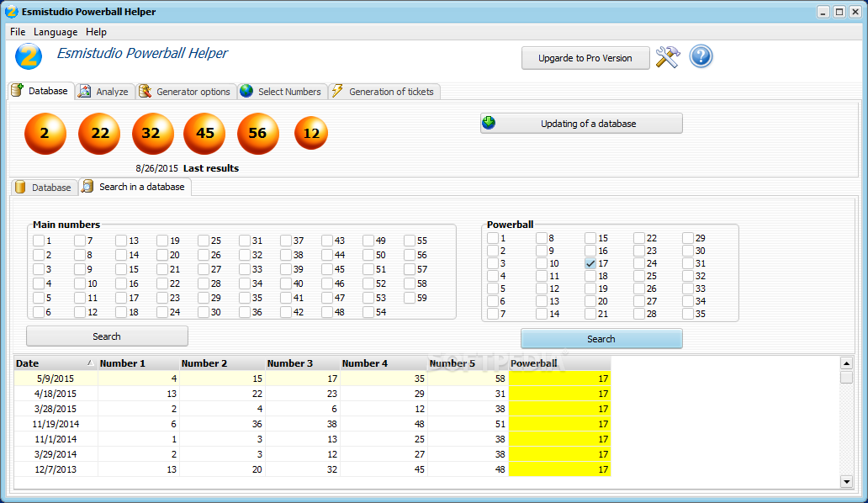Click the orange lottery ball number 56
The image size is (868, 503).
point(257,134)
